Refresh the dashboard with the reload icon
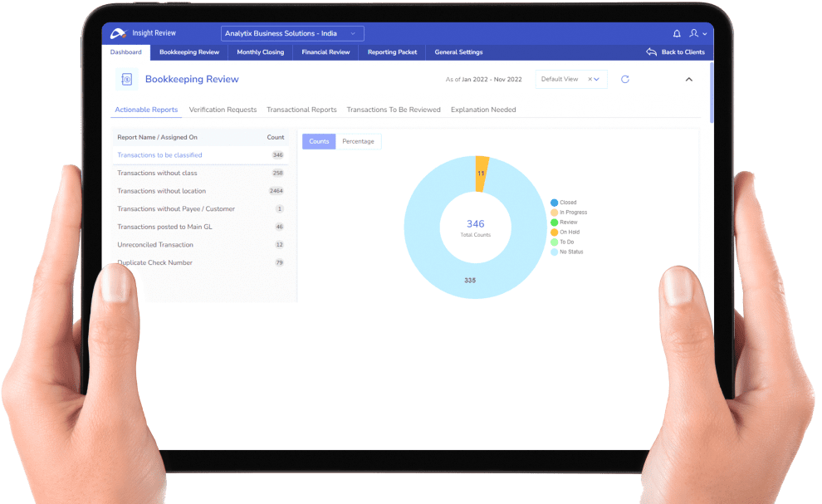 click(624, 79)
